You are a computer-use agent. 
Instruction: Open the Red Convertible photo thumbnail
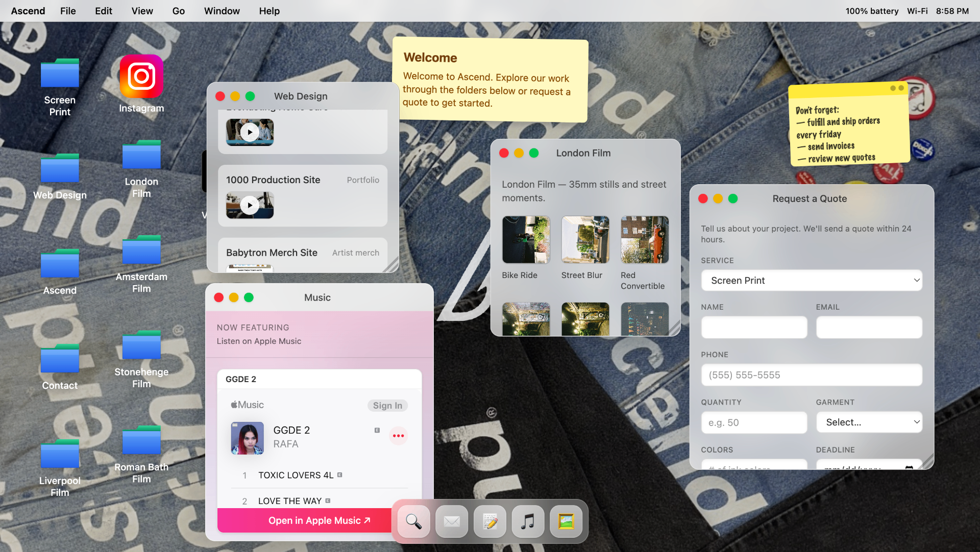tap(645, 240)
